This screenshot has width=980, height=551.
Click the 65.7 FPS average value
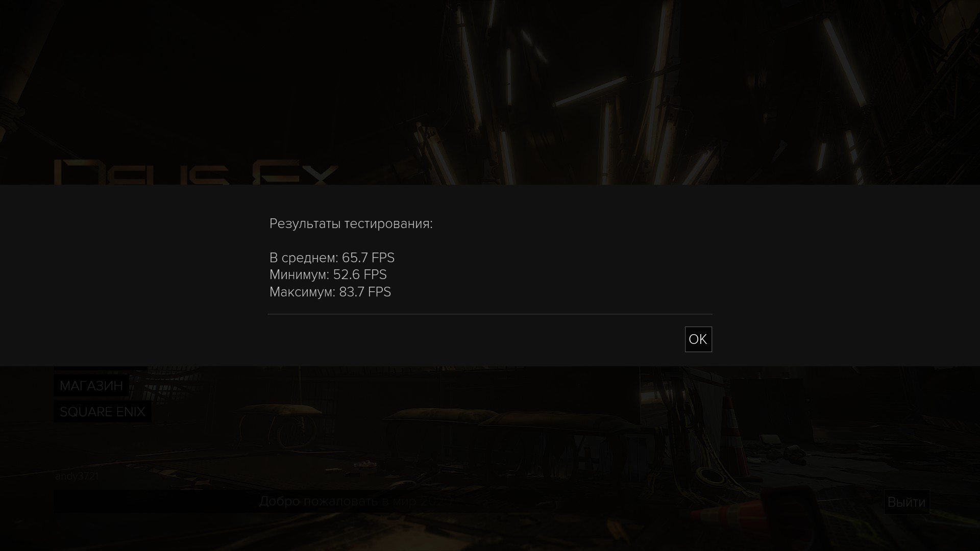point(368,258)
